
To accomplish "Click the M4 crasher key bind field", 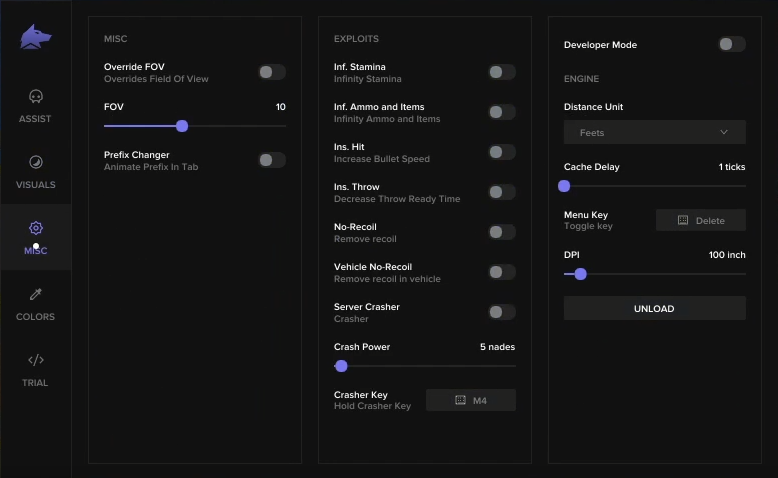I will 471,400.
